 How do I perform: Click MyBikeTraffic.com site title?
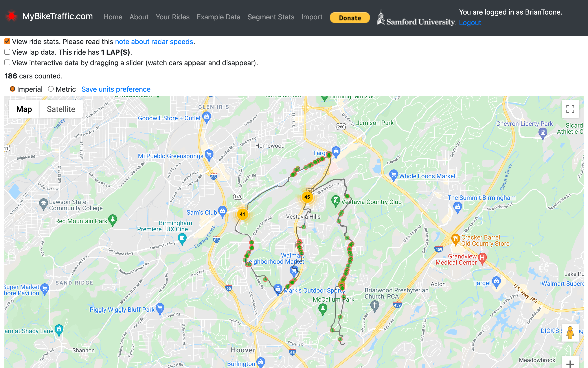click(x=58, y=16)
